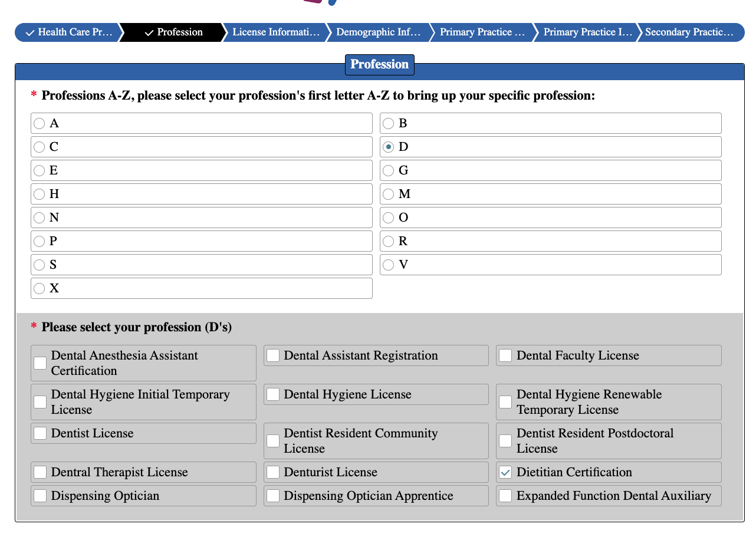Choose letter N from profession letters

(40, 218)
